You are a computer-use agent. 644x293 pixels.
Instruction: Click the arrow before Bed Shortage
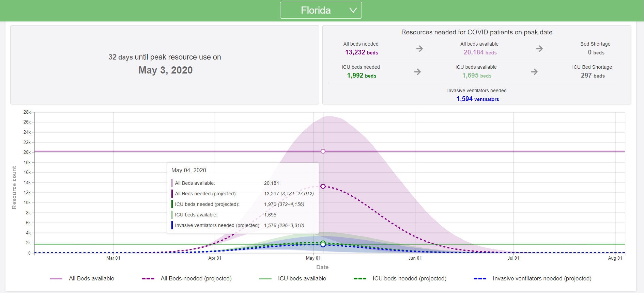[x=539, y=49]
